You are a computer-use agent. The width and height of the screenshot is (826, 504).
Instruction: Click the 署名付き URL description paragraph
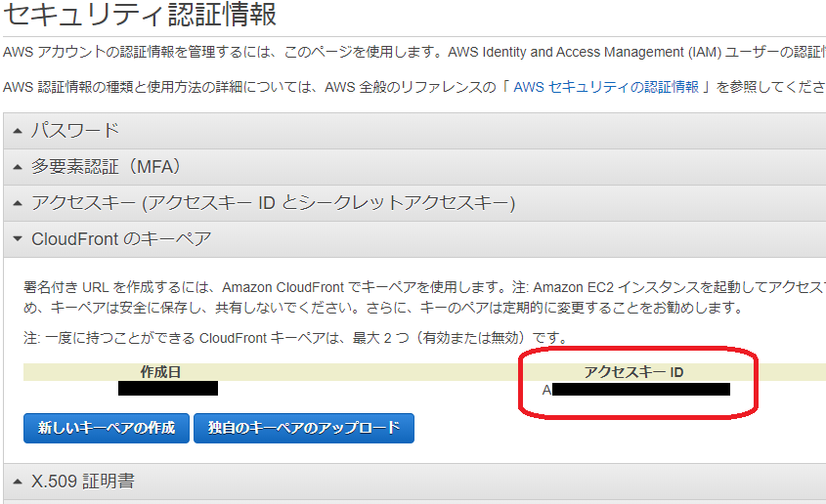coord(424,297)
